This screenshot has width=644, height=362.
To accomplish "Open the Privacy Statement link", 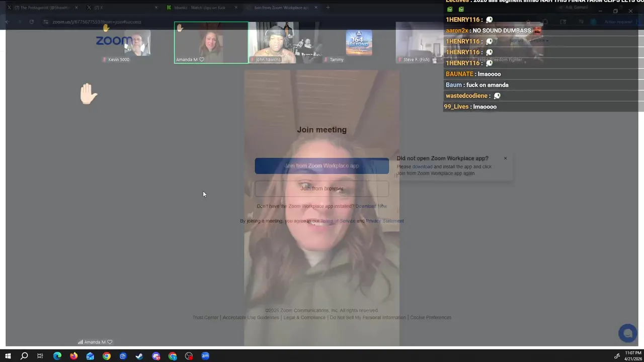I will [x=385, y=221].
